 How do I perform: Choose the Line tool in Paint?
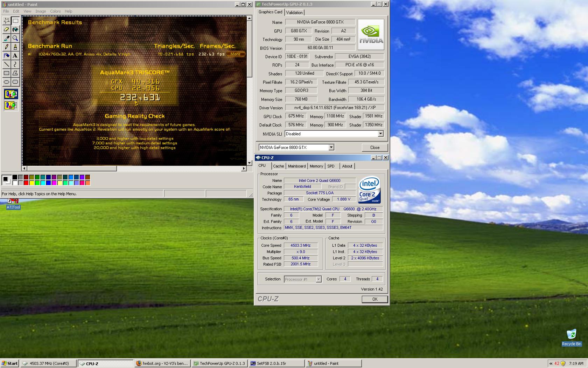click(x=6, y=64)
